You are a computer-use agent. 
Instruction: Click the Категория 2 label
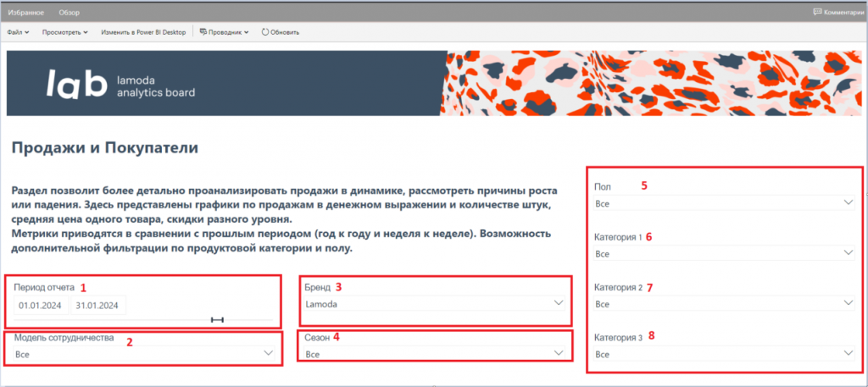618,287
